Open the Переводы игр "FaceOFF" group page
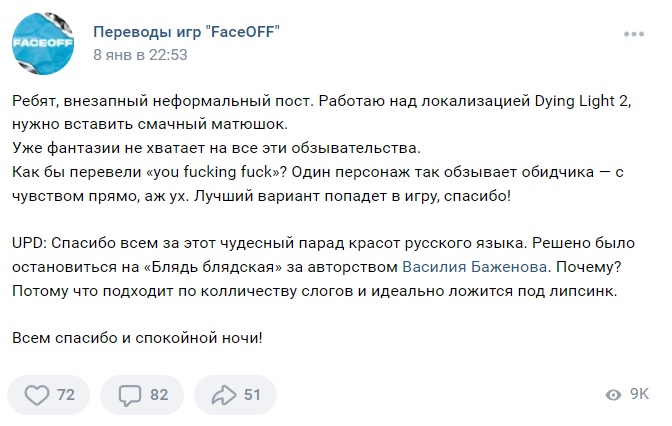 point(186,32)
